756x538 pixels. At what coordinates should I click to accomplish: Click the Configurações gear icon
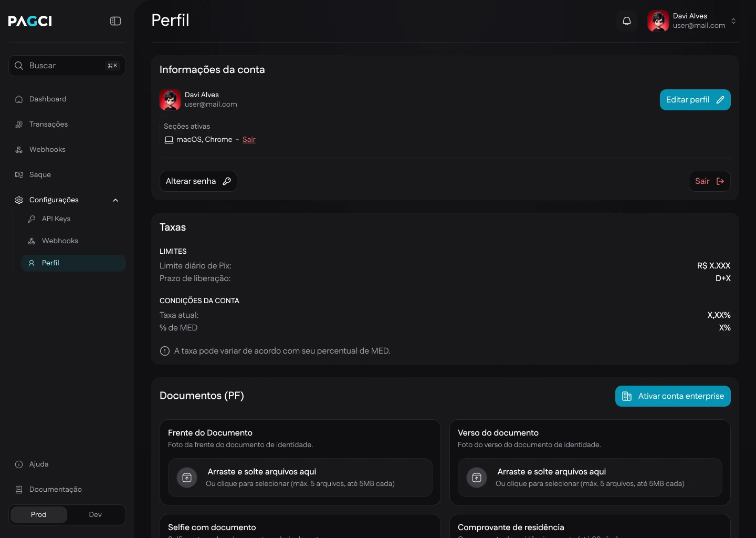19,200
